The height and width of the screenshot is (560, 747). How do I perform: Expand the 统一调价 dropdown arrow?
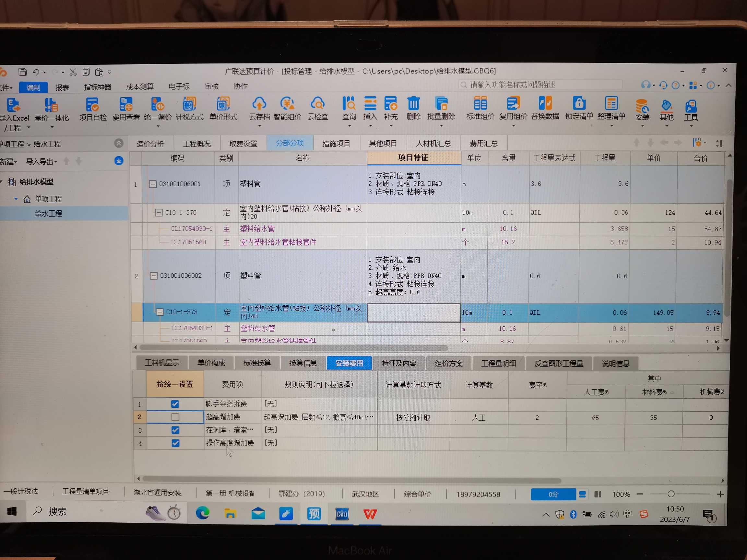[x=158, y=127]
